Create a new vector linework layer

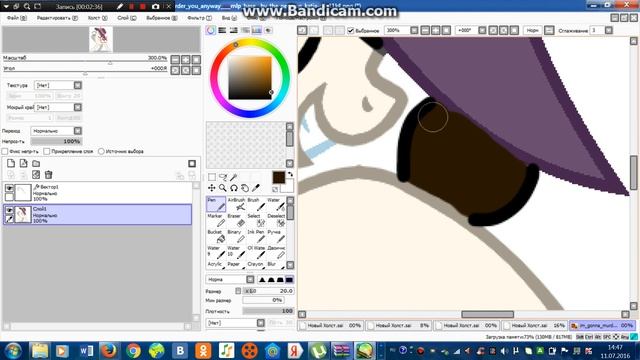pos(24,163)
